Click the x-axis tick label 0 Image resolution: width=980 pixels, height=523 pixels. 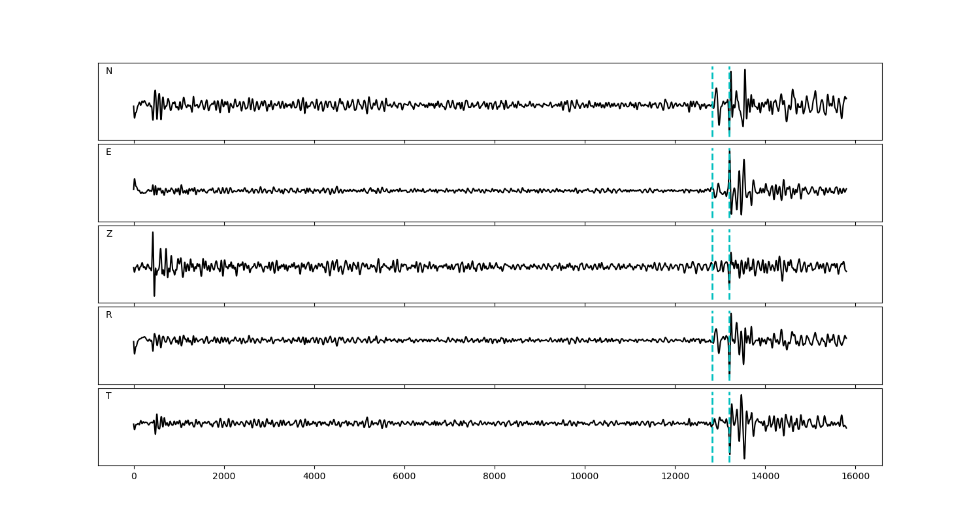(x=134, y=477)
